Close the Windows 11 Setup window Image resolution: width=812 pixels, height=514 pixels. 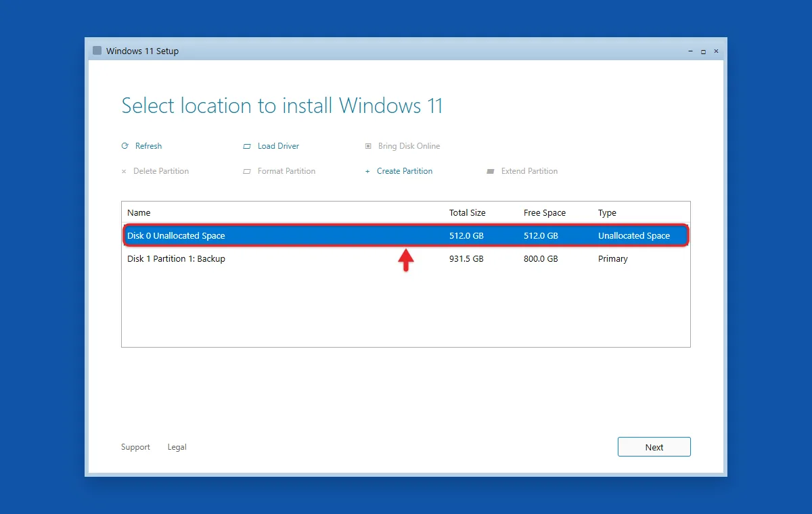tap(716, 51)
